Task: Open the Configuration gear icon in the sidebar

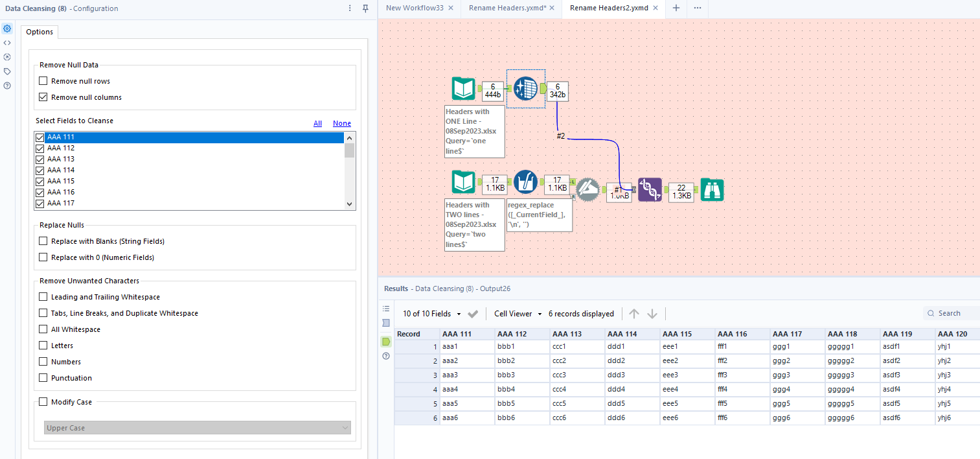Action: [7, 29]
